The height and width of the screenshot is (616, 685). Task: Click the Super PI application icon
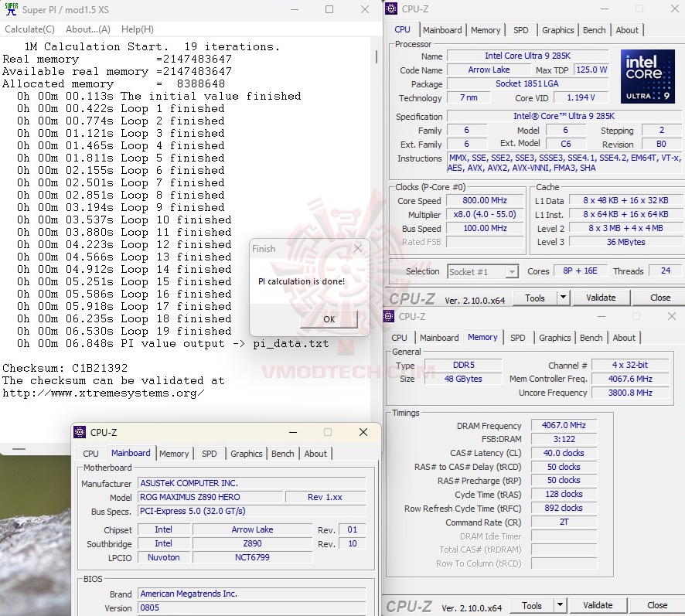coord(11,9)
